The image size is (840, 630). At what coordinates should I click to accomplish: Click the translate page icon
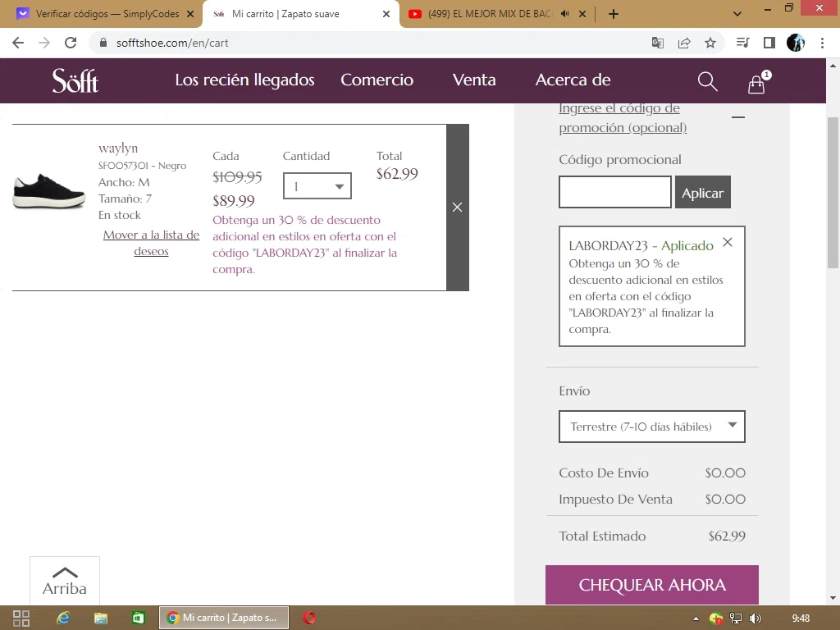click(x=657, y=43)
